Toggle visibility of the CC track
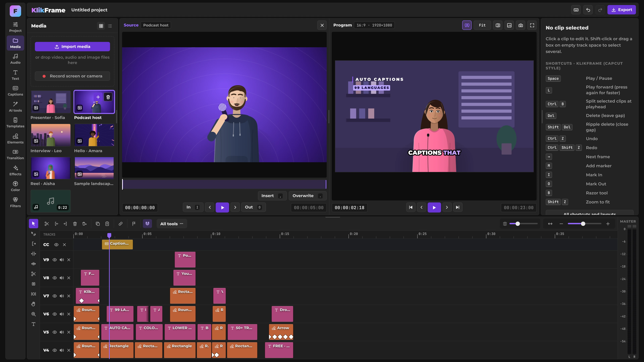The image size is (644, 362). pyautogui.click(x=56, y=245)
